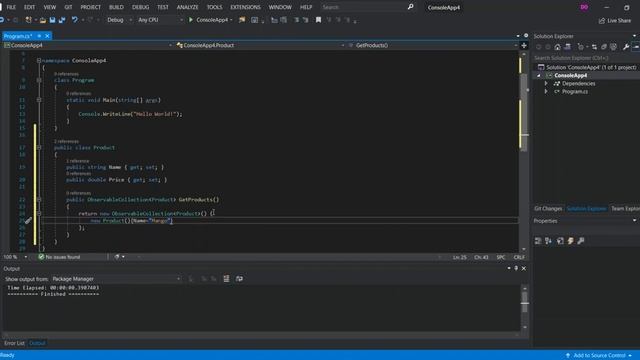Toggle word wrap in Output panel
Image resolution: width=640 pixels, height=360 pixels.
pyautogui.click(x=239, y=279)
